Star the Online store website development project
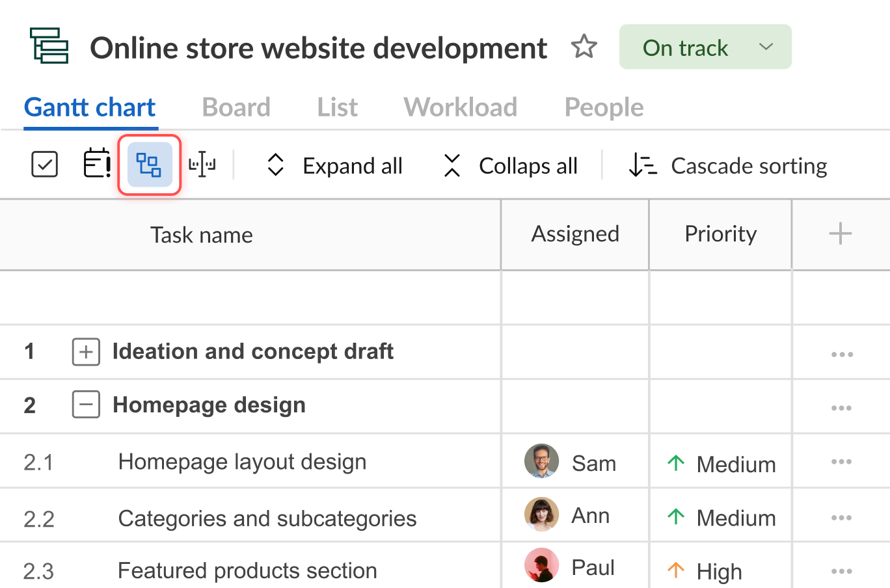The height and width of the screenshot is (588, 890). point(584,46)
